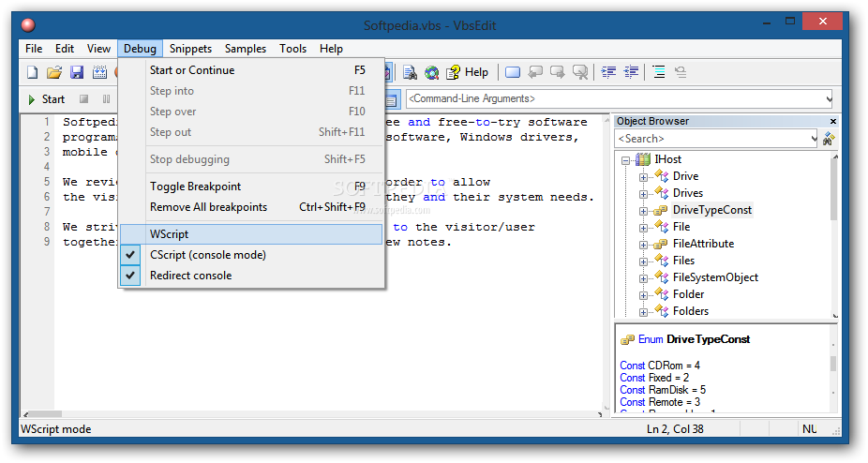Create a new file from the toolbar
Screen dimensions: 868x463
[x=33, y=72]
